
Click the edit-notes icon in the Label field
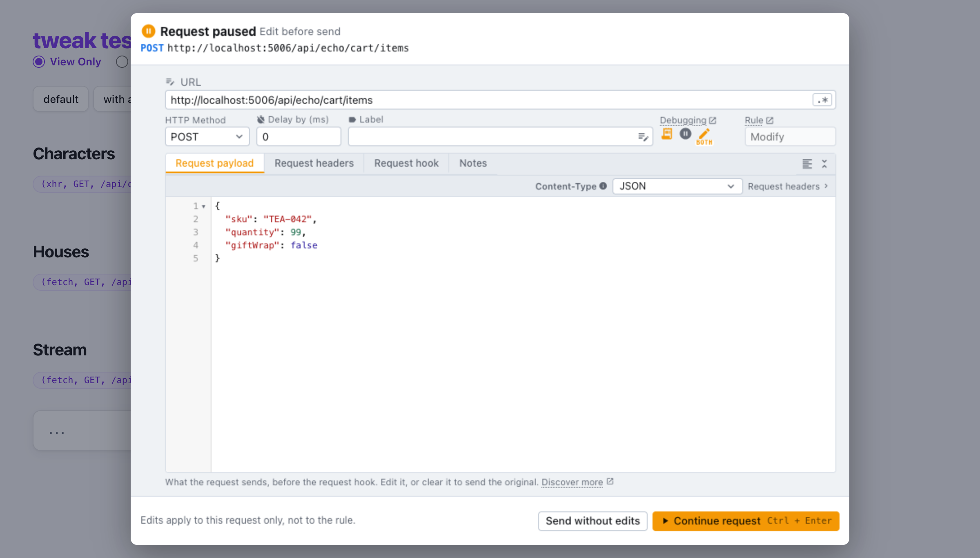(x=643, y=137)
